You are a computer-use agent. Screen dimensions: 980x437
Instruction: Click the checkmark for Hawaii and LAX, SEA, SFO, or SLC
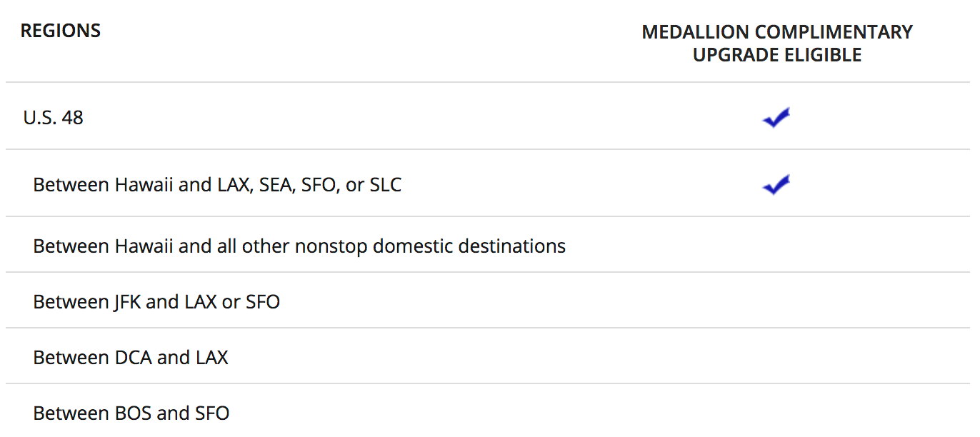click(x=776, y=184)
